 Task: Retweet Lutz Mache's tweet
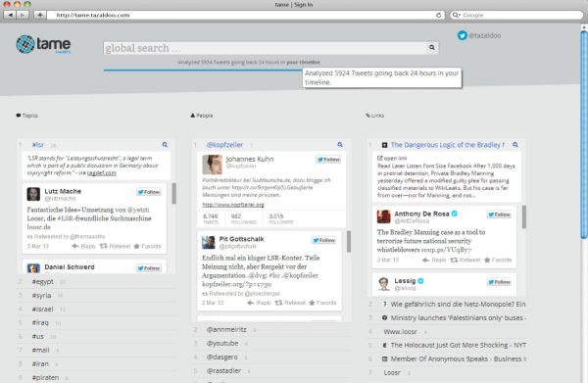115,246
